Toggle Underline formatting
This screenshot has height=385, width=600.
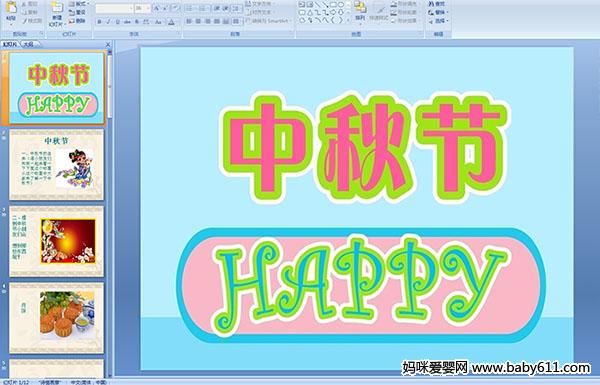(117, 22)
